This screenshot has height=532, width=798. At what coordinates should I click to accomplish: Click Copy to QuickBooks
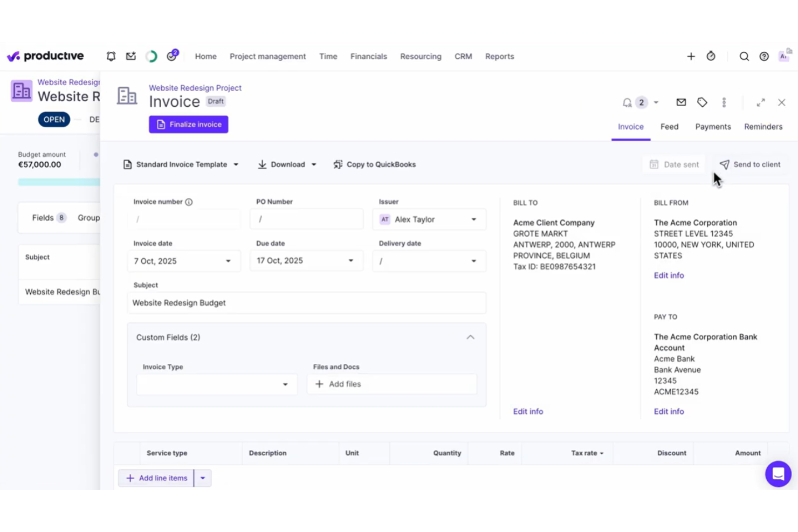point(375,164)
